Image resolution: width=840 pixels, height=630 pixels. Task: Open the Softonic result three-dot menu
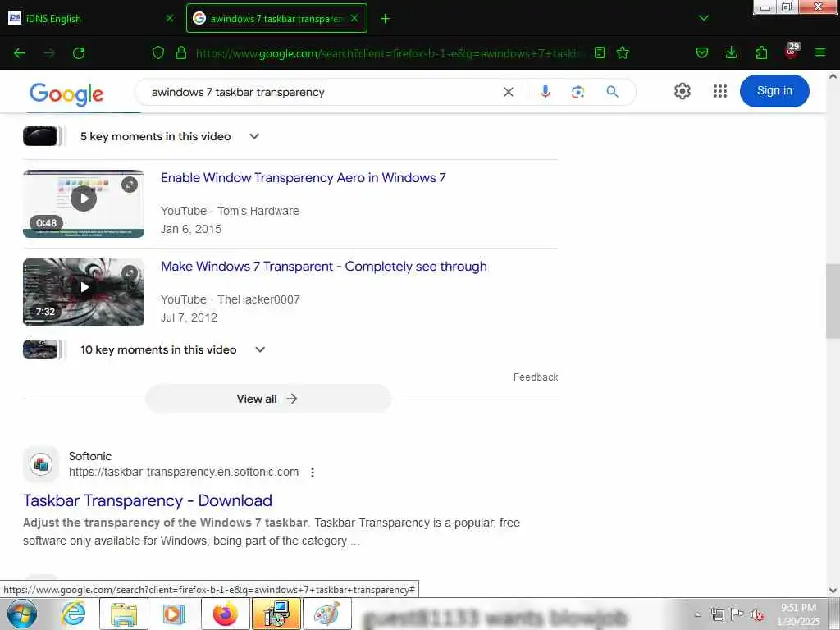313,472
